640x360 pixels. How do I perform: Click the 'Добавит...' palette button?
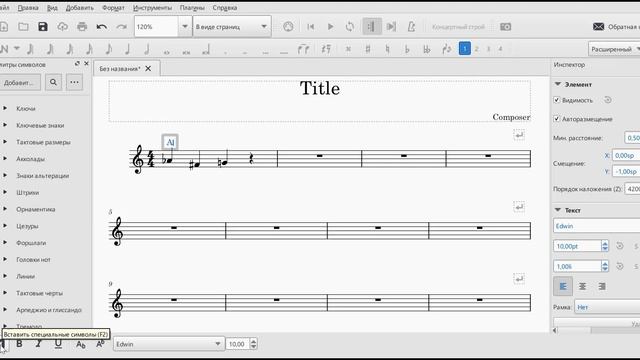click(20, 82)
